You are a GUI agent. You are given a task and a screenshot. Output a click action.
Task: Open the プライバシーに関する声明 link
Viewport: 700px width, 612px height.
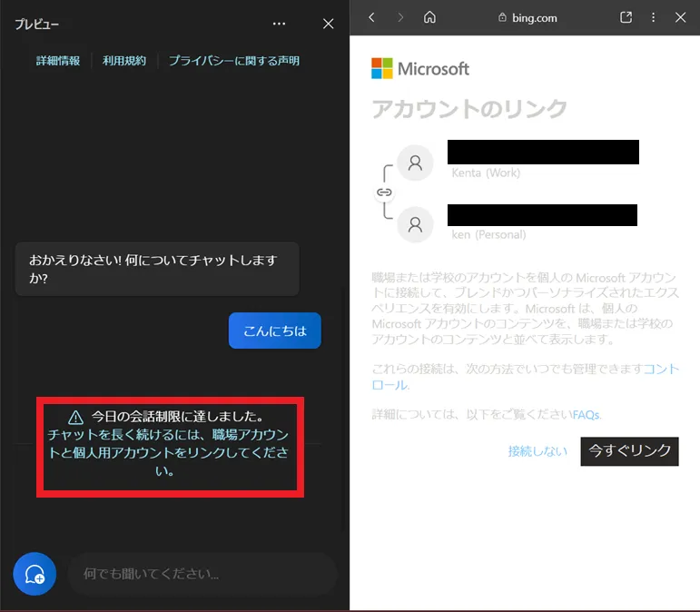click(234, 61)
